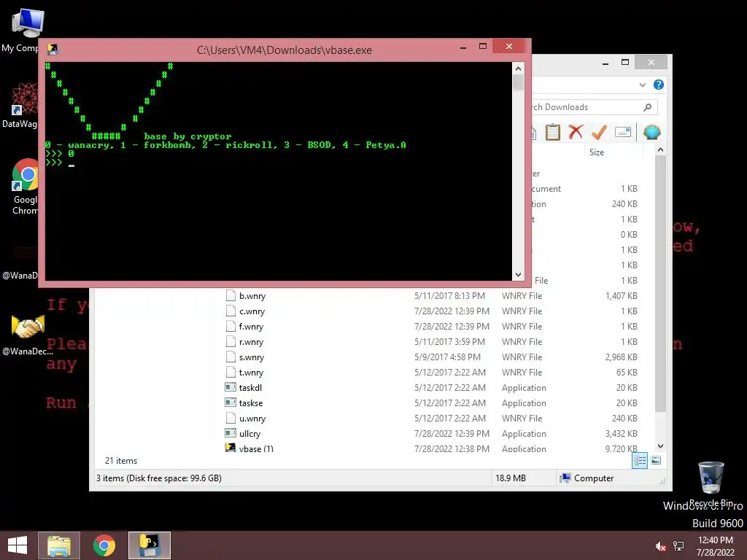
Task: Click the muted volume tray icon
Action: (x=660, y=546)
